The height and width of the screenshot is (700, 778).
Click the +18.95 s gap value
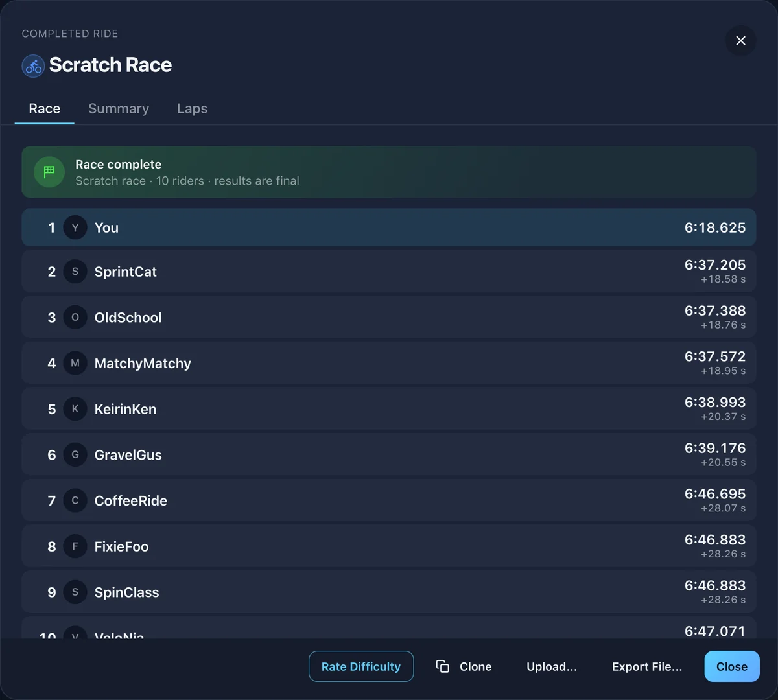point(724,371)
